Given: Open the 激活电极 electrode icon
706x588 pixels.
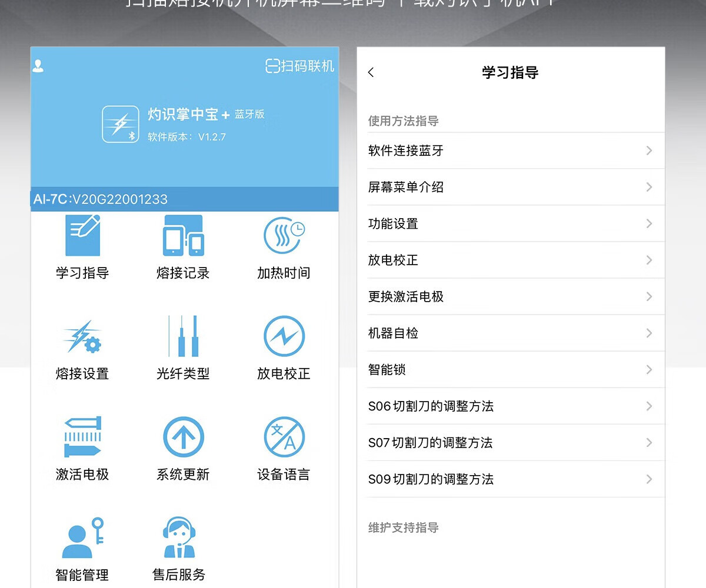Looking at the screenshot, I should pos(82,437).
